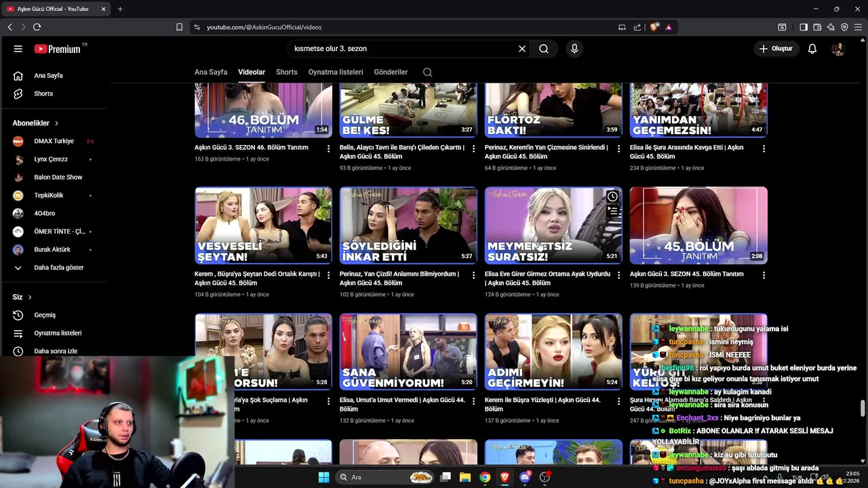
Task: Open options for '46. Bölüm Tanıtım' video
Action: 328,148
